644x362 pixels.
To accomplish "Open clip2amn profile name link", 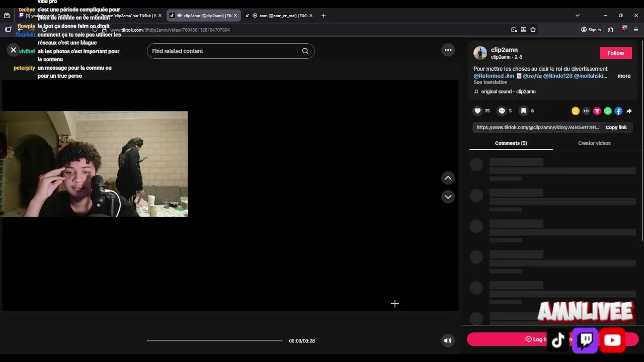I will point(504,50).
